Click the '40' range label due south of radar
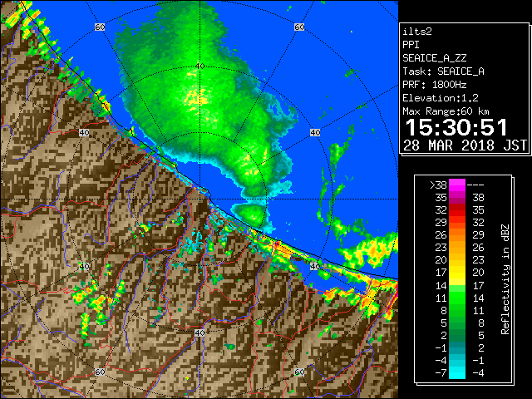The height and width of the screenshot is (399, 532). 199,332
